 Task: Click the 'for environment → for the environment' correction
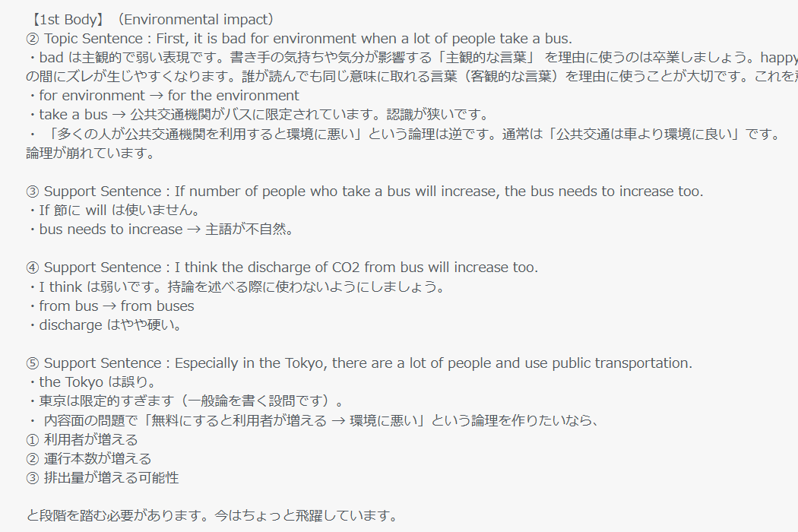(x=163, y=96)
